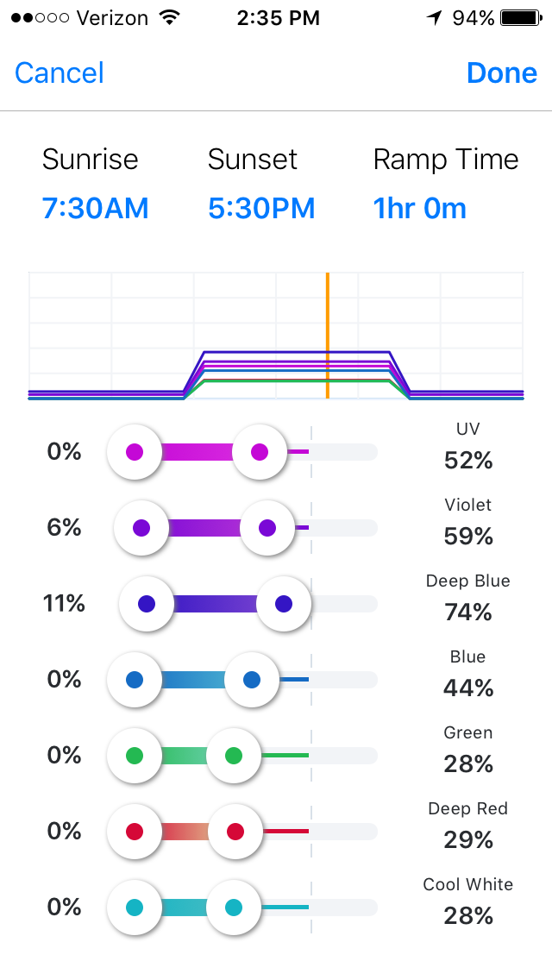Image resolution: width=552 pixels, height=980 pixels.
Task: Select the Deep Red maximum handle
Action: coord(235,832)
